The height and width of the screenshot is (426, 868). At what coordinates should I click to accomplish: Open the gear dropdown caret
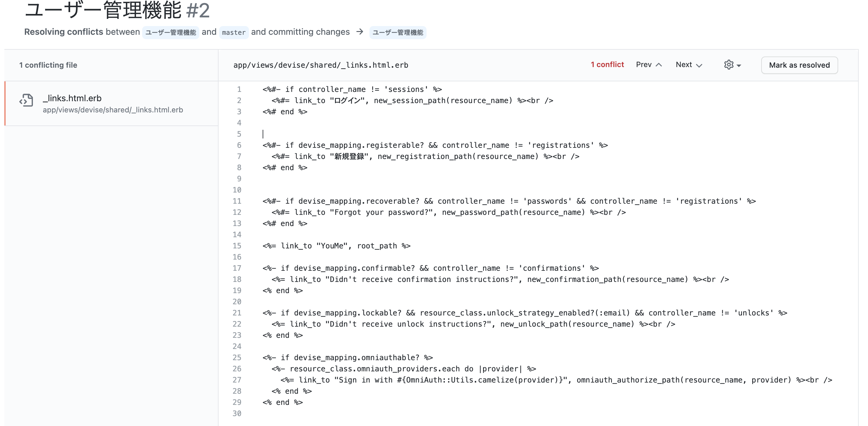point(739,66)
